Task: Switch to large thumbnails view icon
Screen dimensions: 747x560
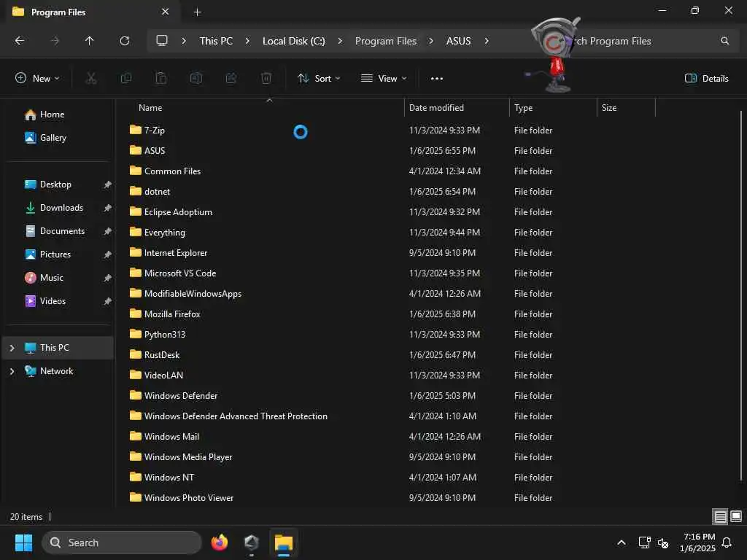Action: coord(736,517)
